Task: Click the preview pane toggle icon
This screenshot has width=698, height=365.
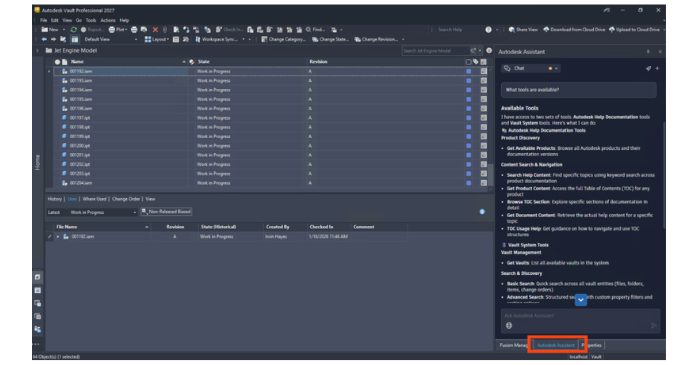Action: click(75, 39)
